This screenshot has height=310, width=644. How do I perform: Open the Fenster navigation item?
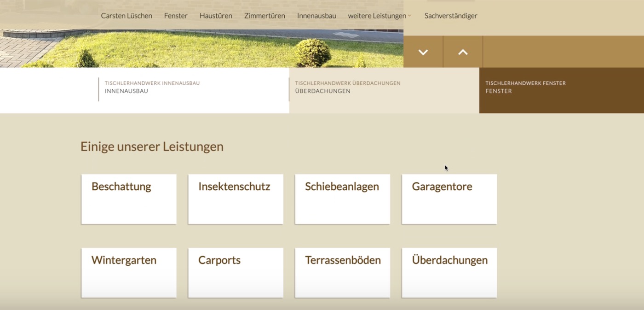tap(176, 16)
